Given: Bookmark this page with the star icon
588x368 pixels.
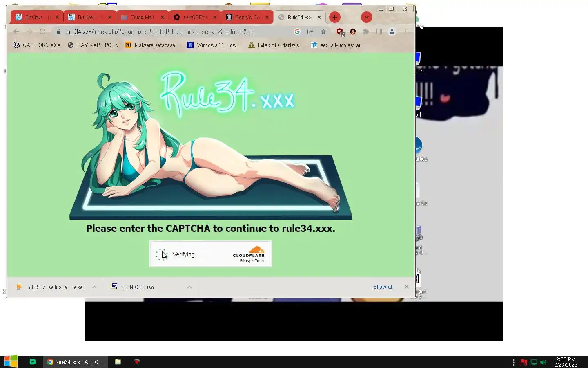Looking at the screenshot, I should (323, 31).
